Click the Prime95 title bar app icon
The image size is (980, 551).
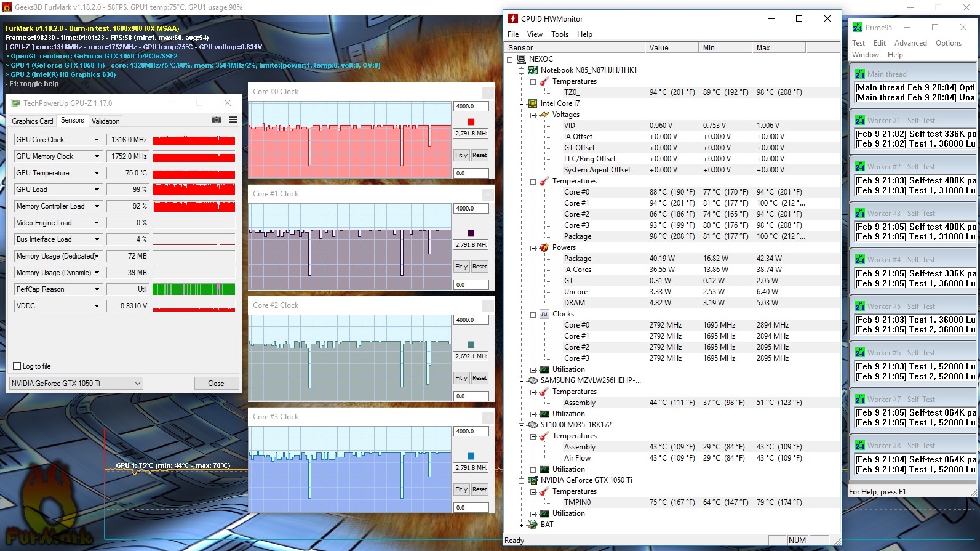[x=858, y=27]
